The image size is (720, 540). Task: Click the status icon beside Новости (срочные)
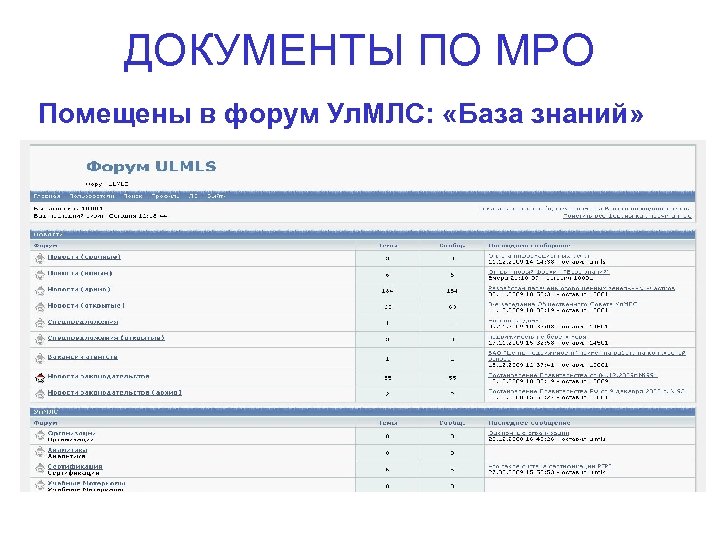click(x=40, y=258)
